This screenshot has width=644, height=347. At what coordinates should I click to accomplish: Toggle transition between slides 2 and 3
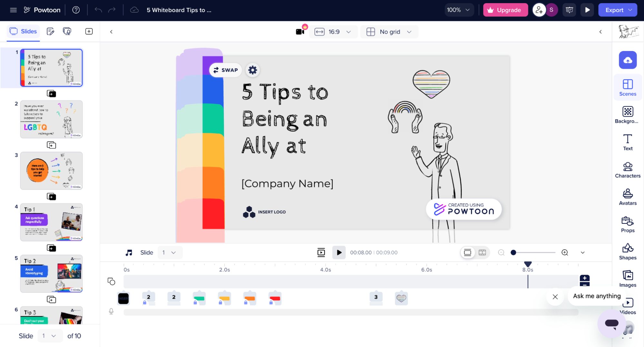coord(51,145)
